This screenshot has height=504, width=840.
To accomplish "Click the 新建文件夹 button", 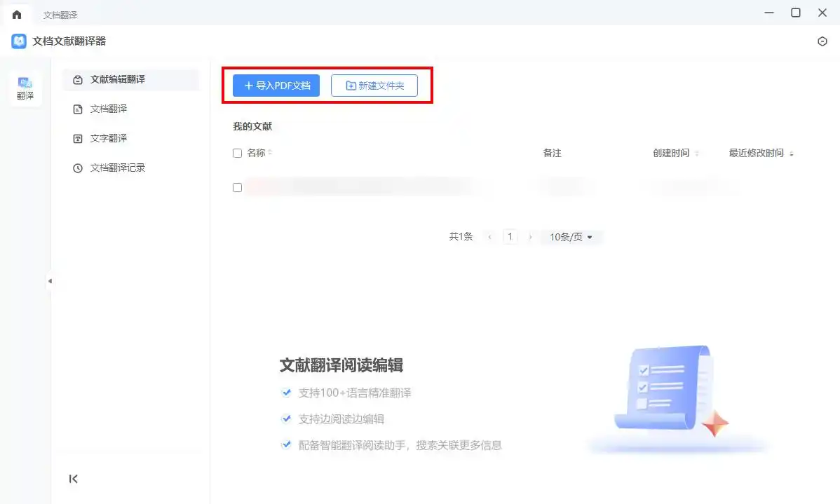I will [x=375, y=85].
